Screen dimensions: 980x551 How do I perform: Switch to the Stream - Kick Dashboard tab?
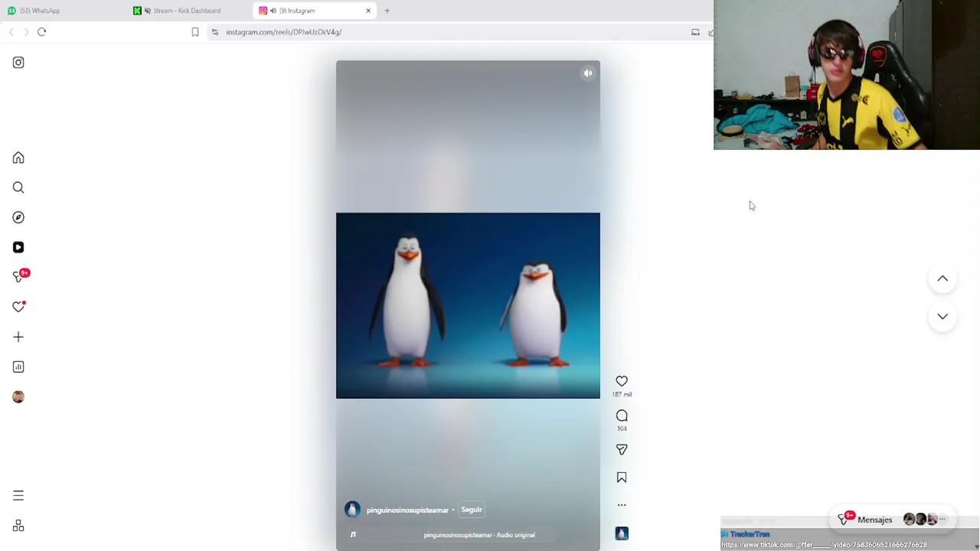pos(187,11)
